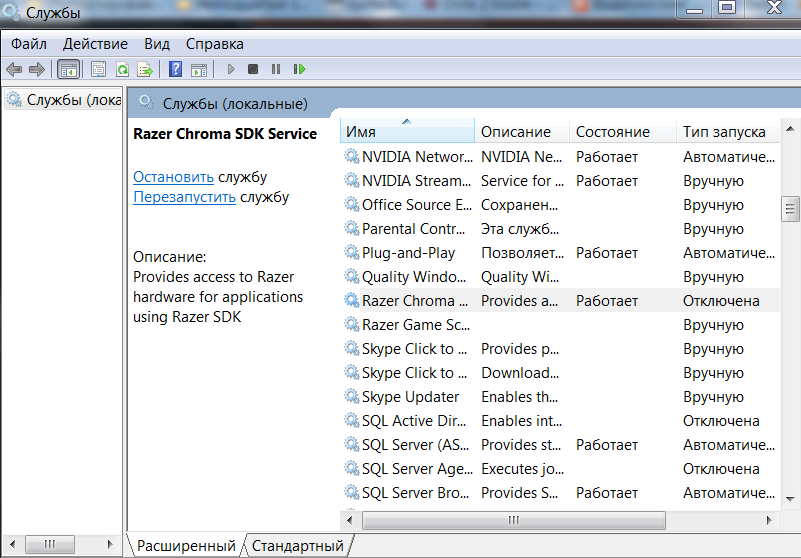
Task: Click the gear icon of SQL Server Browser
Action: click(351, 492)
